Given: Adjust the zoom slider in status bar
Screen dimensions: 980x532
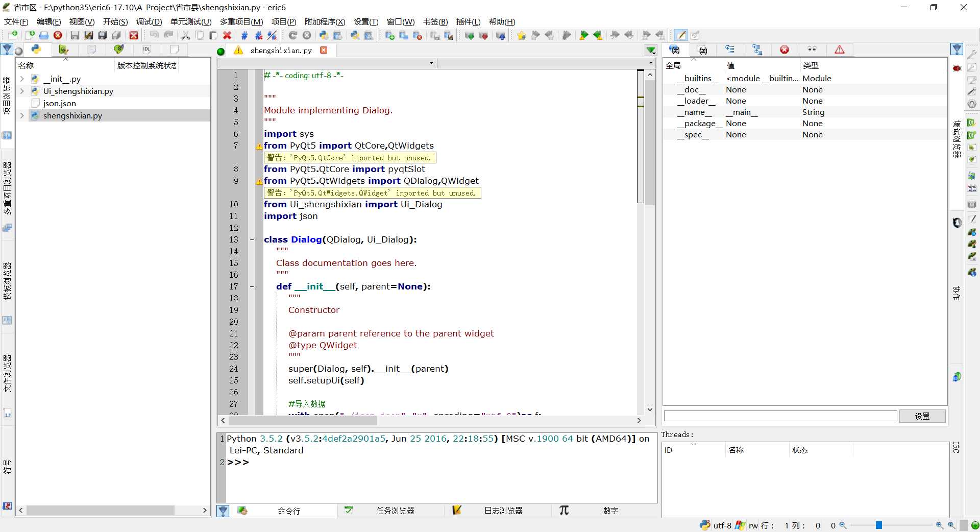Looking at the screenshot, I should pos(878,525).
